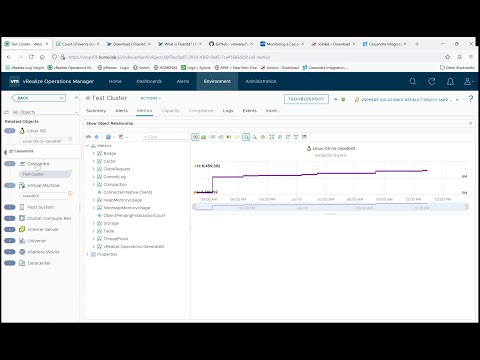Click the bar chart icon in chart toolbar

(x=204, y=137)
